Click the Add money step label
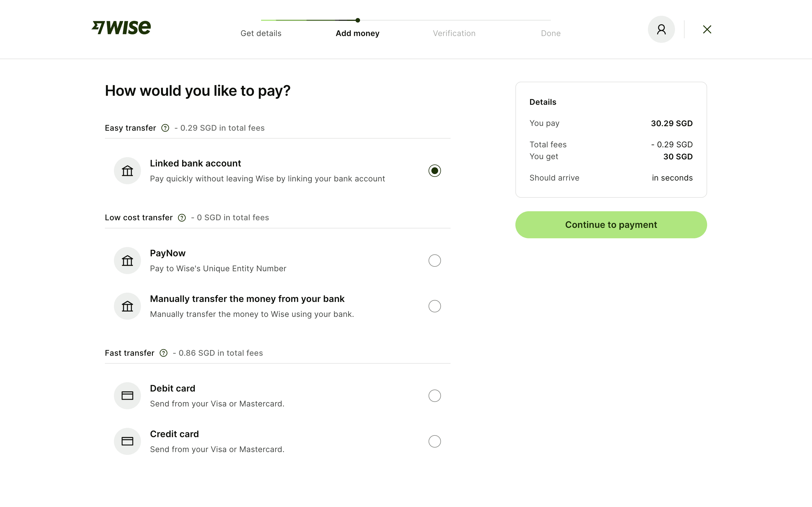The width and height of the screenshot is (812, 507). 357,34
